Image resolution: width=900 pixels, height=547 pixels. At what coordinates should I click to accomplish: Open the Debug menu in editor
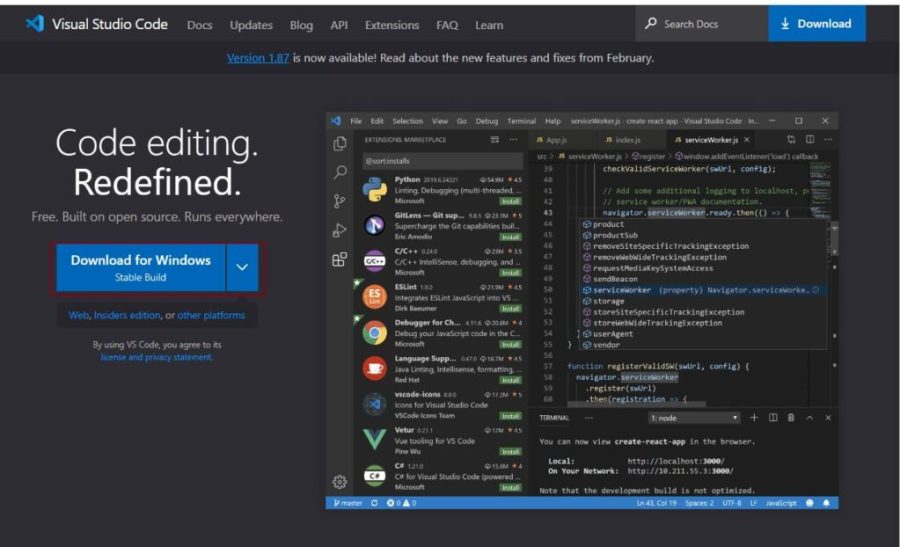tap(487, 121)
